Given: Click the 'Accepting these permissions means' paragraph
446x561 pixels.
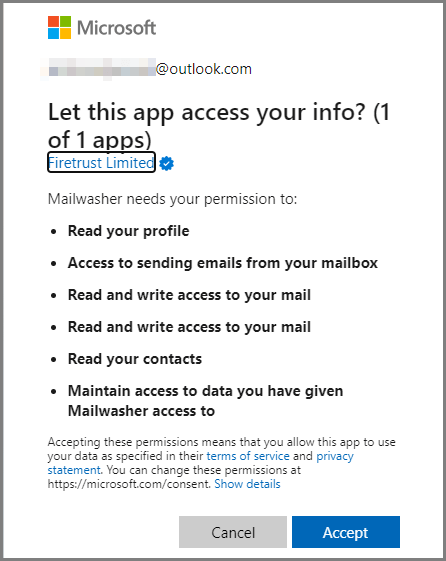Looking at the screenshot, I should (222, 463).
